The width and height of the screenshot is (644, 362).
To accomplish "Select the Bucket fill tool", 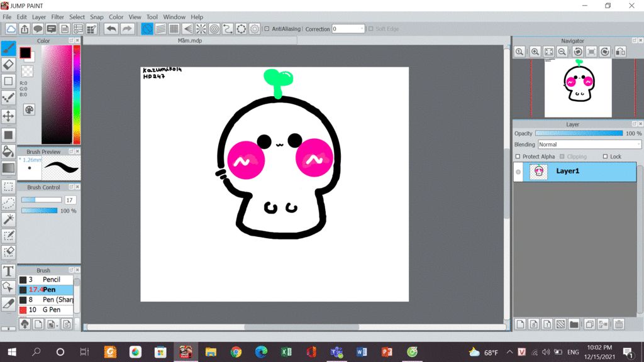I will (x=9, y=151).
